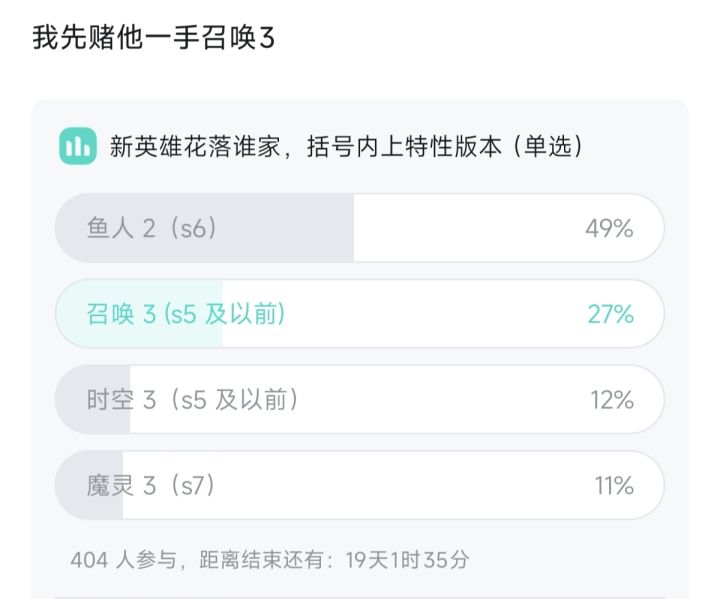Click the highlighted 27% vote percentage
This screenshot has height=599, width=720.
(610, 314)
